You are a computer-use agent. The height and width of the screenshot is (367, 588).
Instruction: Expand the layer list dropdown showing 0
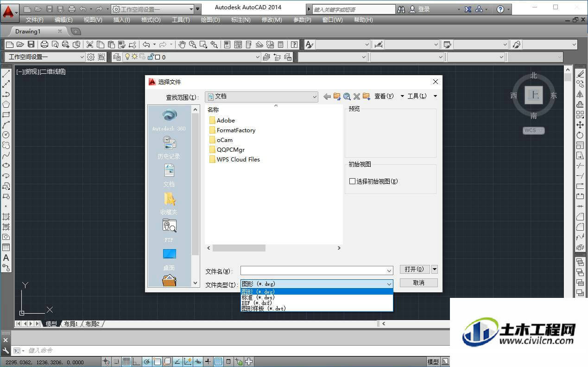click(x=258, y=57)
